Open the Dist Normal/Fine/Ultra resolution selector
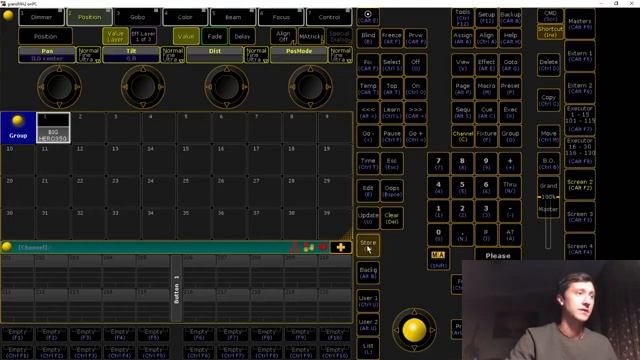Screen dimensions: 640x360 tap(256, 55)
